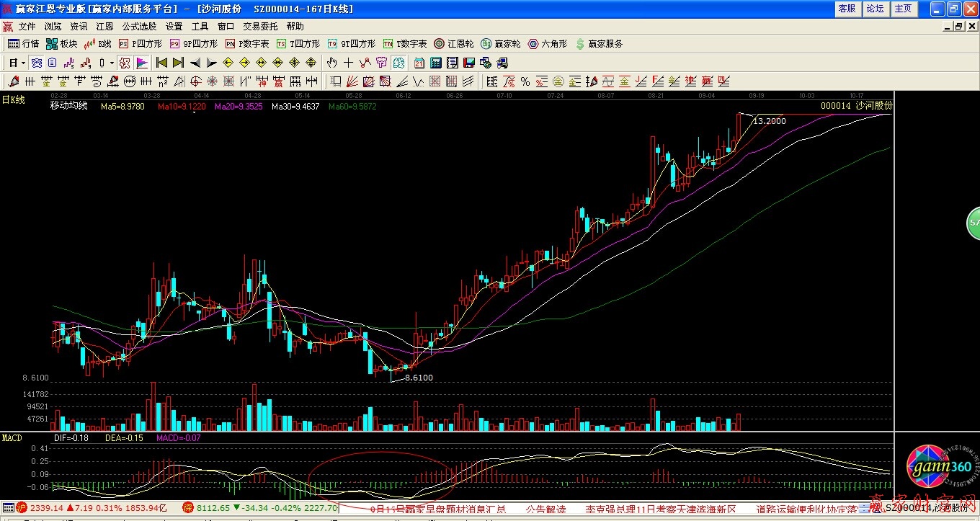Viewport: 980px width, 521px height.
Task: Click the calendar date icon
Action: (x=419, y=63)
